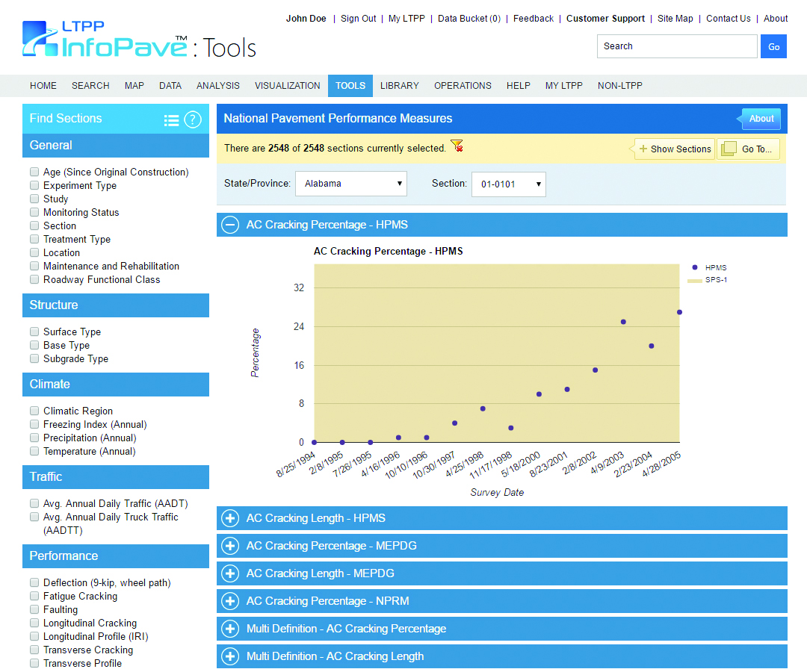This screenshot has width=807, height=672.
Task: Click the Contact Us link
Action: click(729, 19)
